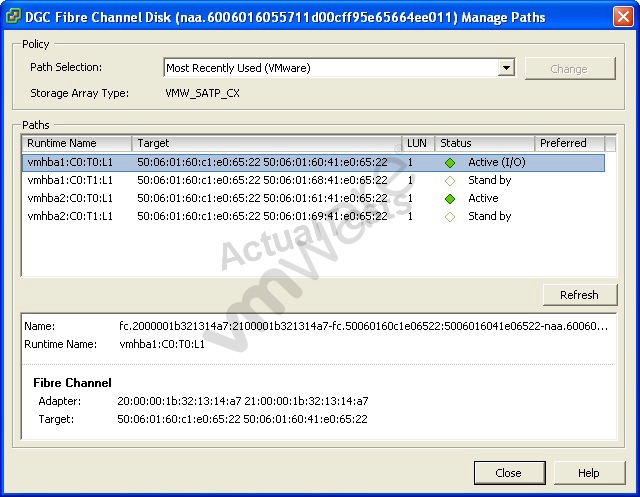Select path row vmhba1:C0:T1:L1
Viewport: 640px width, 497px height.
pyautogui.click(x=313, y=180)
